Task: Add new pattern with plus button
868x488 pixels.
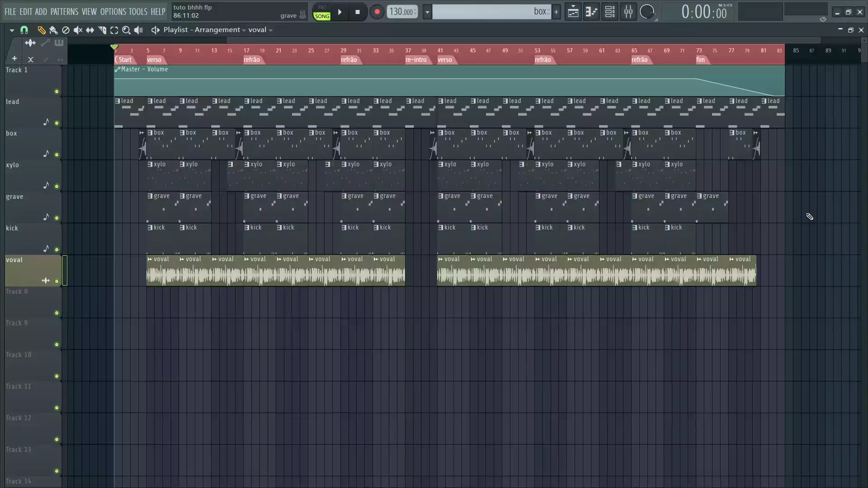Action: [556, 12]
